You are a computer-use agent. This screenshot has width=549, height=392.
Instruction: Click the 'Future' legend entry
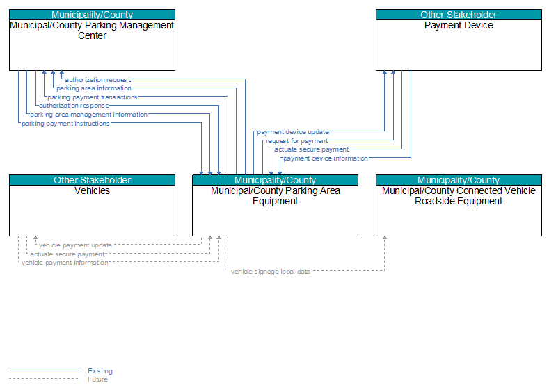click(x=97, y=379)
